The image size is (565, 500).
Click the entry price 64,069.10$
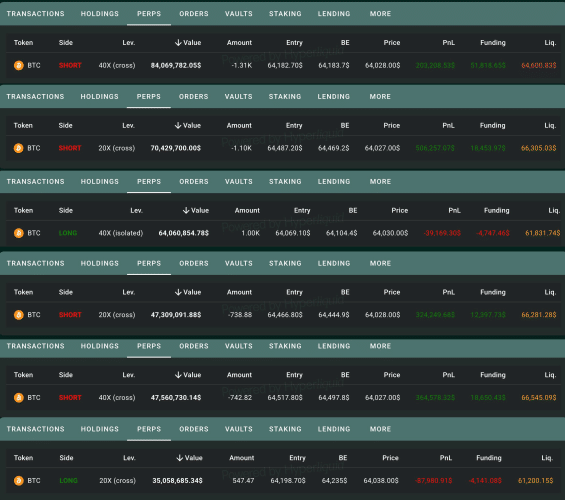(x=293, y=233)
